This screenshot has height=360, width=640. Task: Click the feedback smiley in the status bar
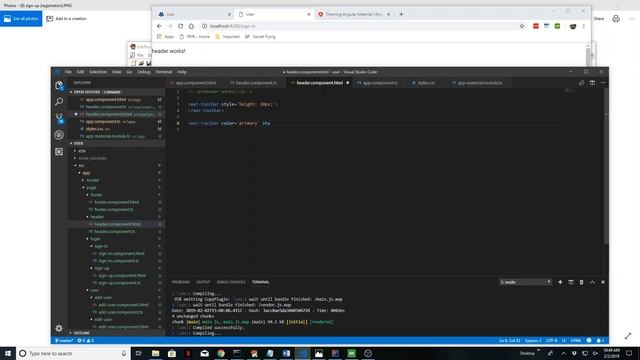tap(589, 340)
